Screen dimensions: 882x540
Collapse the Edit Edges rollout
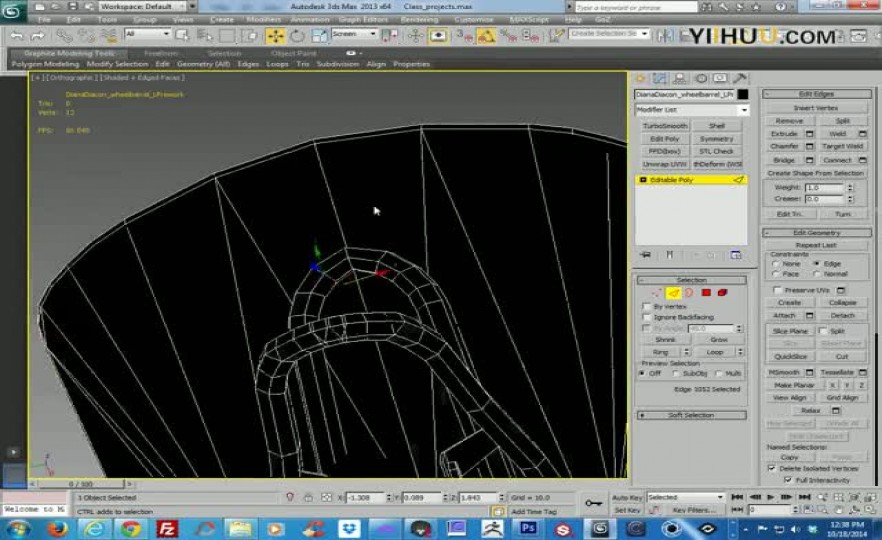coord(817,94)
